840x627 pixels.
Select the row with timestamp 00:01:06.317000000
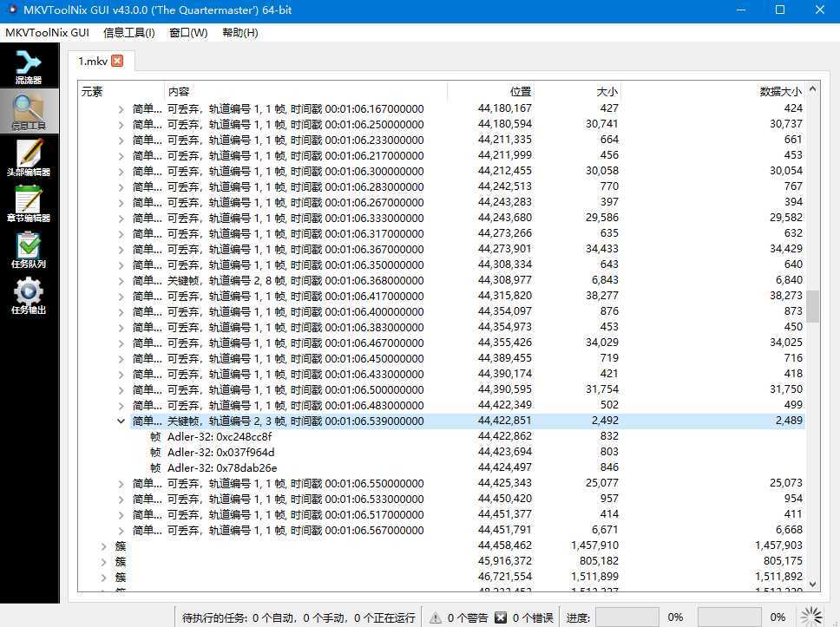click(467, 233)
